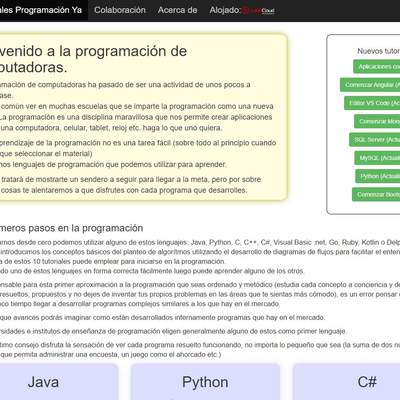Viewport: 400px width, 400px height.
Task: Click the line about 'universidades e institutos de enseñanza'
Action: (x=173, y=331)
